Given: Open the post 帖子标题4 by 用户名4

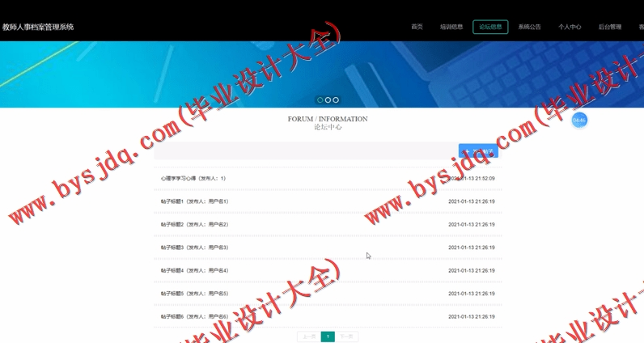Looking at the screenshot, I should click(194, 270).
